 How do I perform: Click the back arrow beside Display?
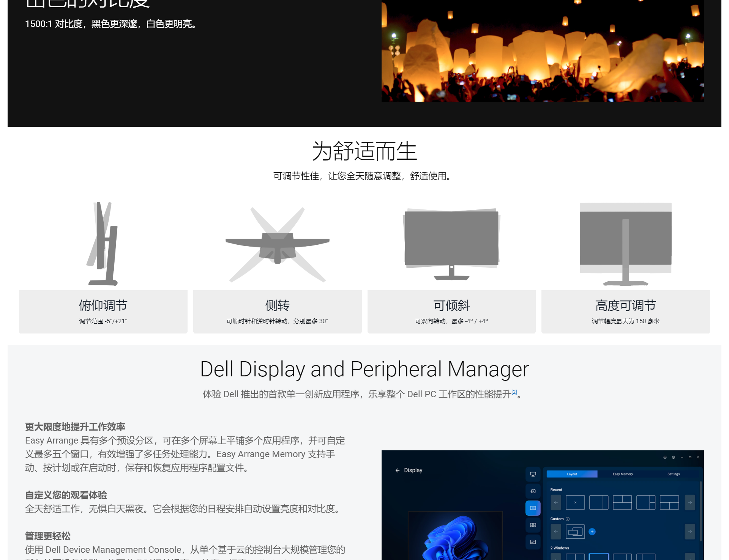point(398,470)
